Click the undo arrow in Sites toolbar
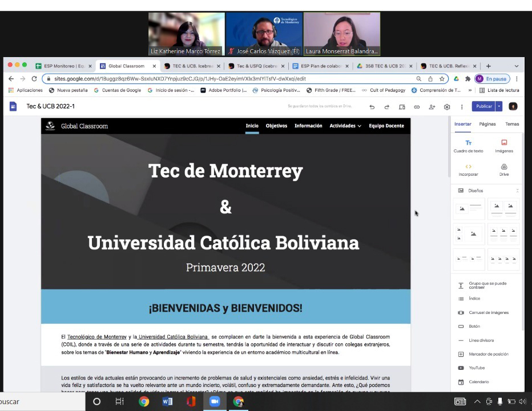The image size is (532, 411). (x=372, y=107)
